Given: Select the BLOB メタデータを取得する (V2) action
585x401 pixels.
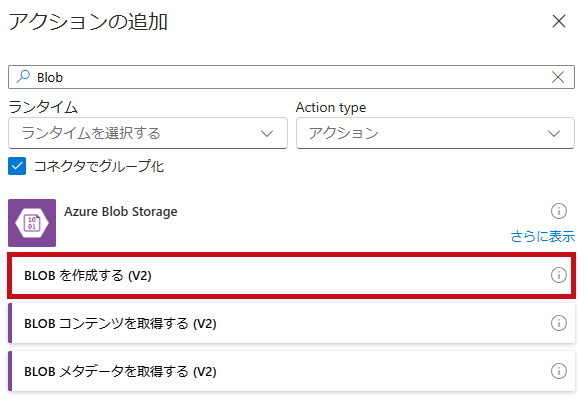Looking at the screenshot, I should pyautogui.click(x=291, y=371).
